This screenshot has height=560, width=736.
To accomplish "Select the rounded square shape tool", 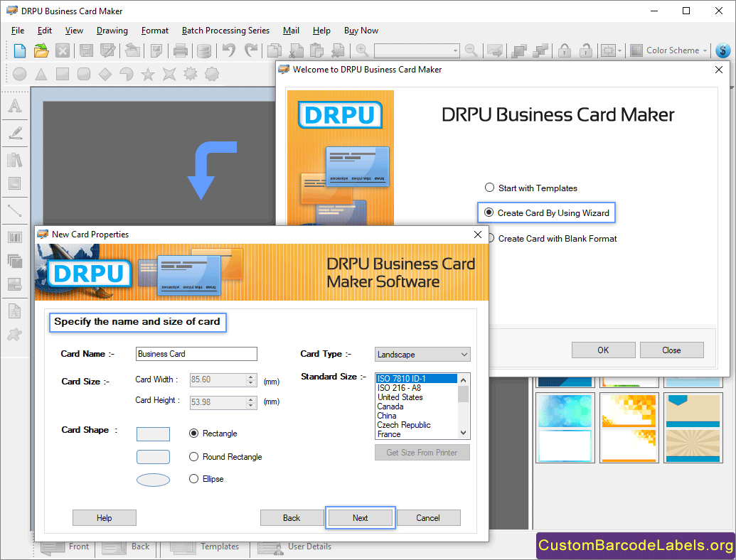I will (x=83, y=74).
